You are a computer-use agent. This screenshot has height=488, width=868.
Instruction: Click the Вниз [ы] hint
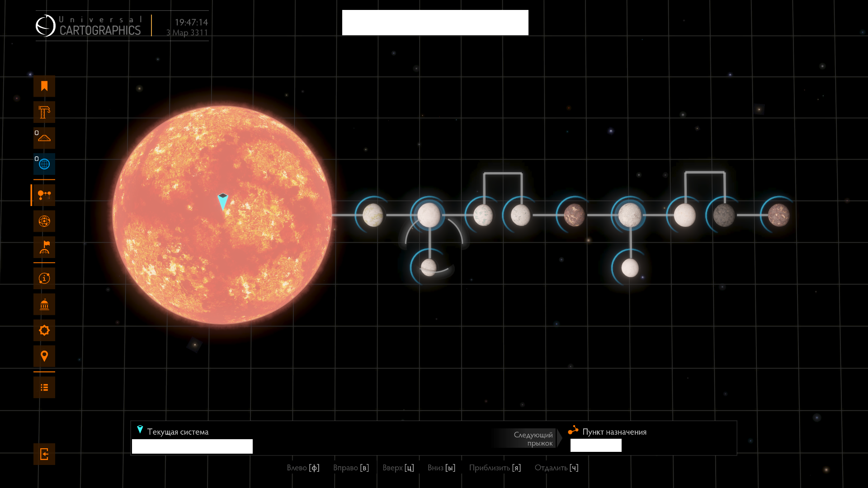[x=441, y=468]
